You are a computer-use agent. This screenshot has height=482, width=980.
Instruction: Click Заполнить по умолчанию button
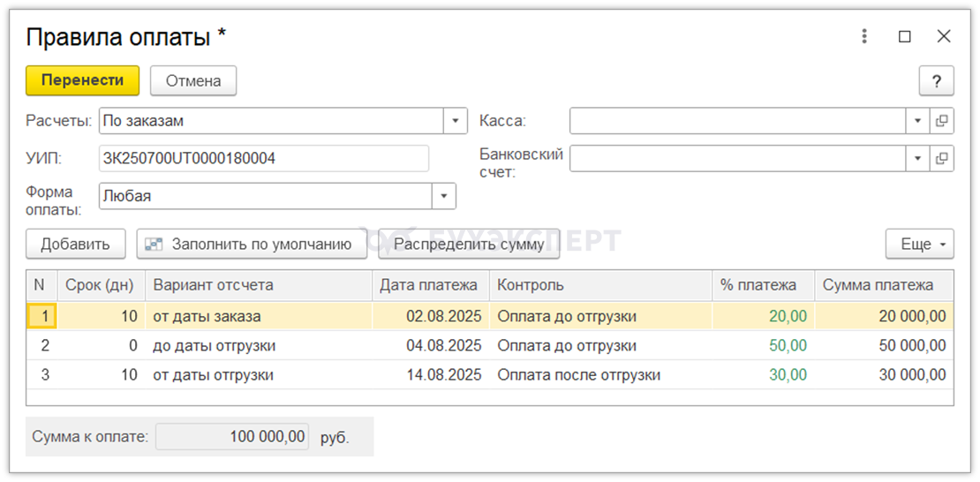tap(252, 245)
